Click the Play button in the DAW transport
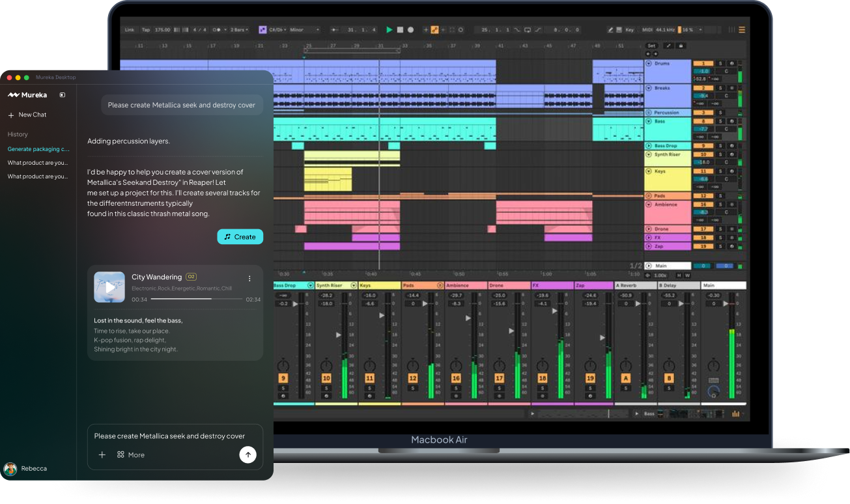 (x=390, y=30)
